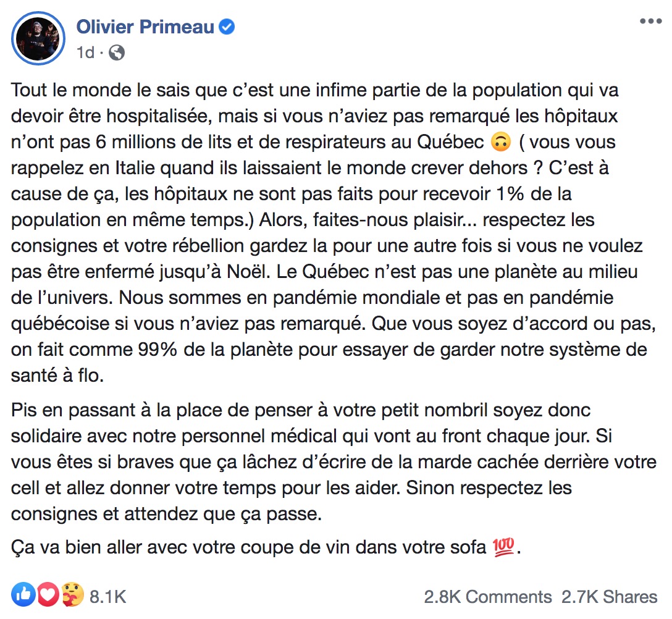This screenshot has height=619, width=672.
Task: Click the line 'Ça va bien aller'
Action: click(266, 547)
